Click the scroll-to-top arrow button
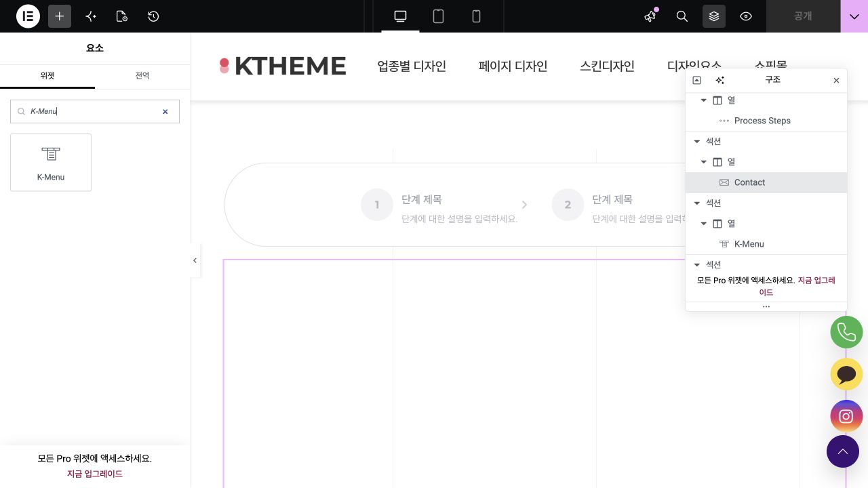 [843, 451]
